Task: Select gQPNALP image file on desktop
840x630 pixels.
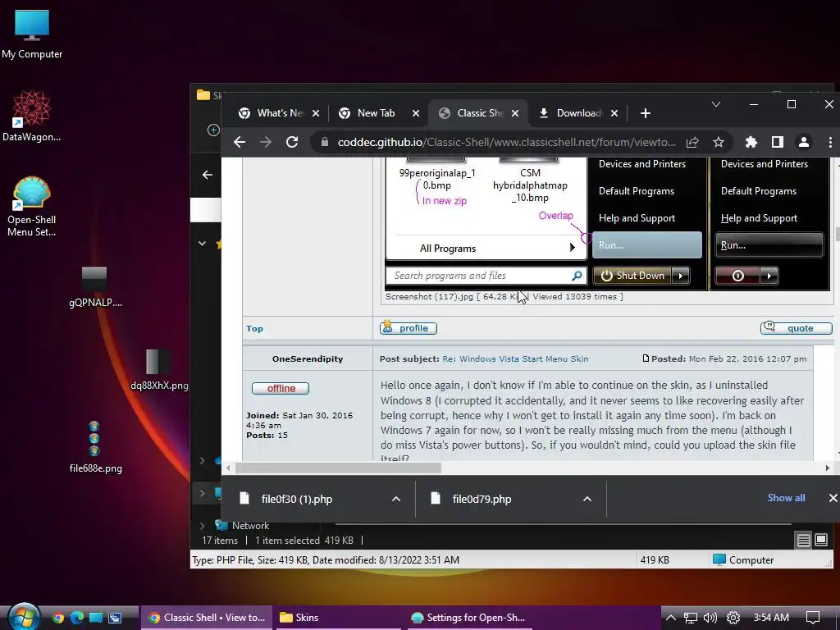Action: (95, 287)
